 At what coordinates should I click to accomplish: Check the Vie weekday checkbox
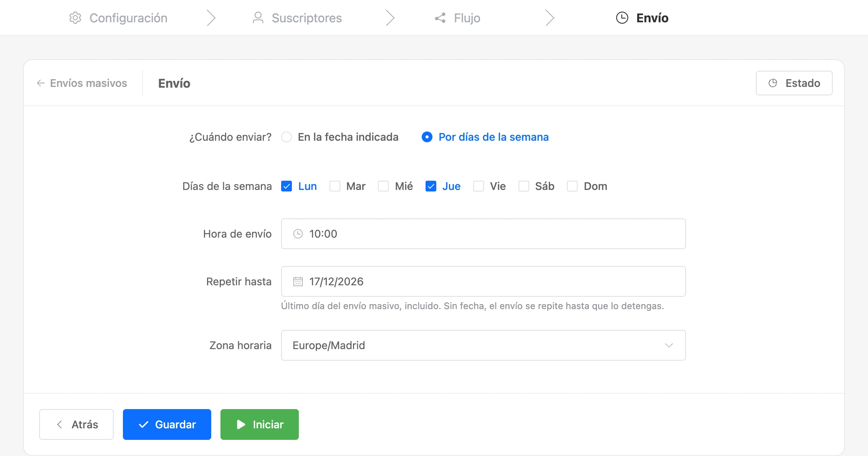[479, 186]
